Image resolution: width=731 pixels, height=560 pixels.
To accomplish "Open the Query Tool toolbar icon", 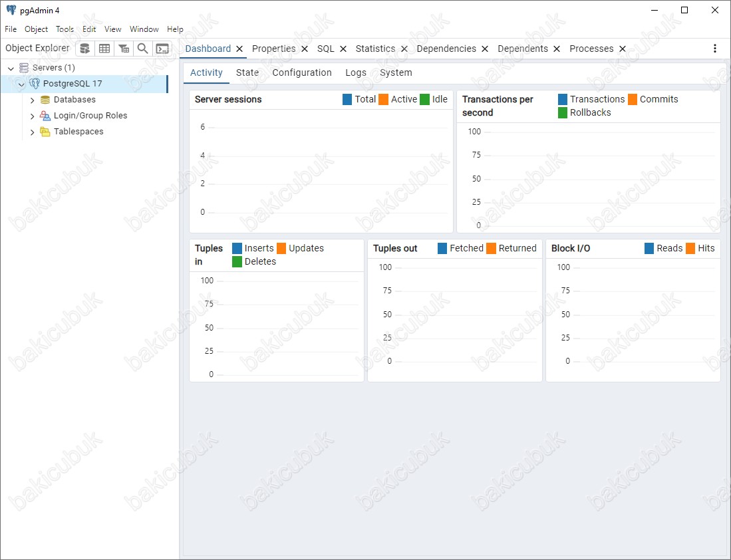I will point(85,49).
